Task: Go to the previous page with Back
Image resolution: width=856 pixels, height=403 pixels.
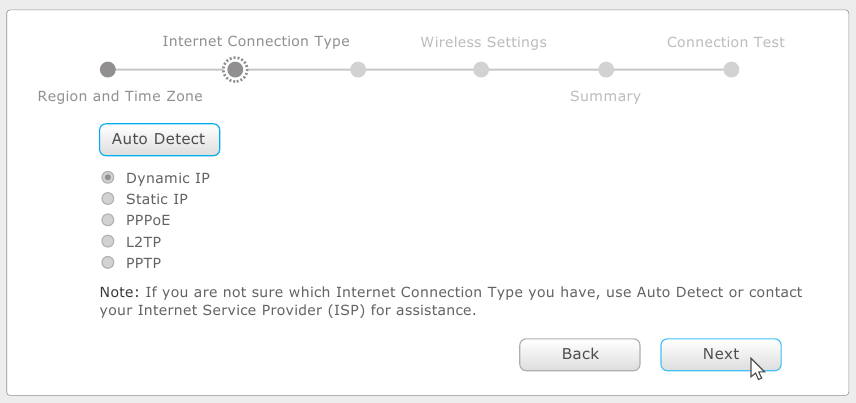Action: (580, 354)
